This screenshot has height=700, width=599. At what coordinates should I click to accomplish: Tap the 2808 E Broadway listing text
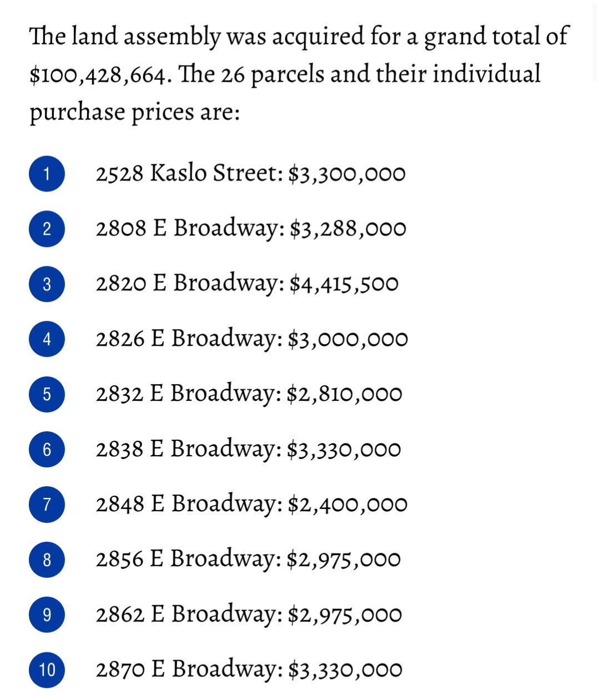250,228
